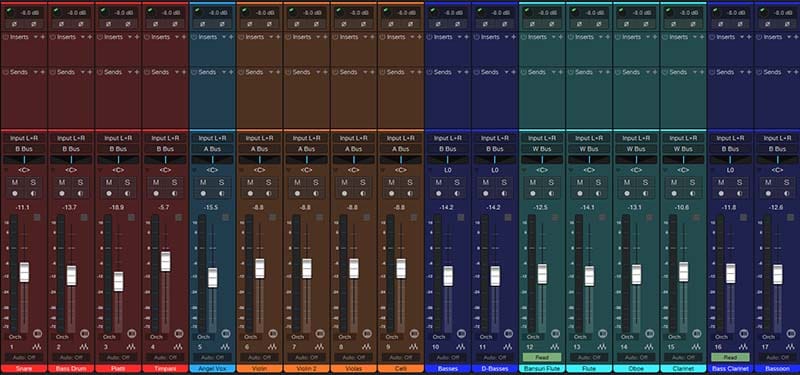
Task: Add an insert on the Celli channel
Action: (419, 37)
